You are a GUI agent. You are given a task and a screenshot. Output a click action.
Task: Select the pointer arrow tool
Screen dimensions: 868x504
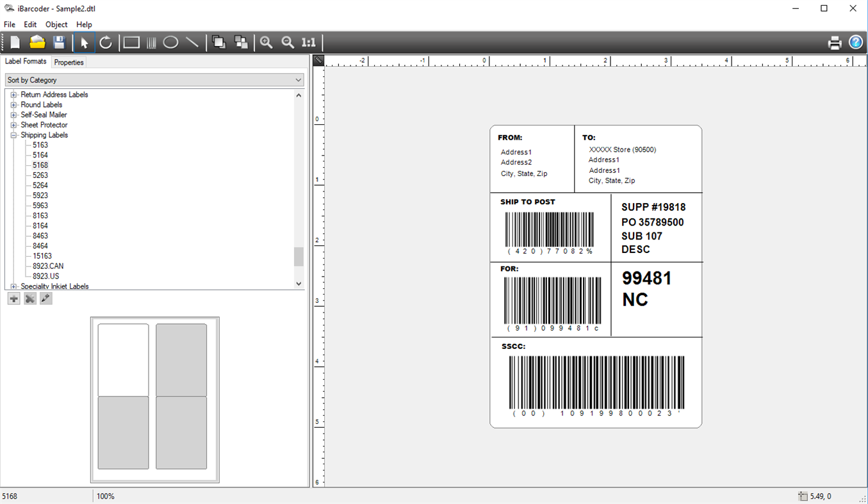pyautogui.click(x=84, y=43)
